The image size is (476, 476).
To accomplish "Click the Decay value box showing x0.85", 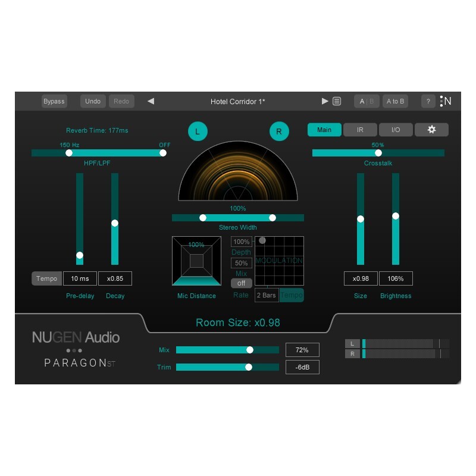I will [115, 278].
